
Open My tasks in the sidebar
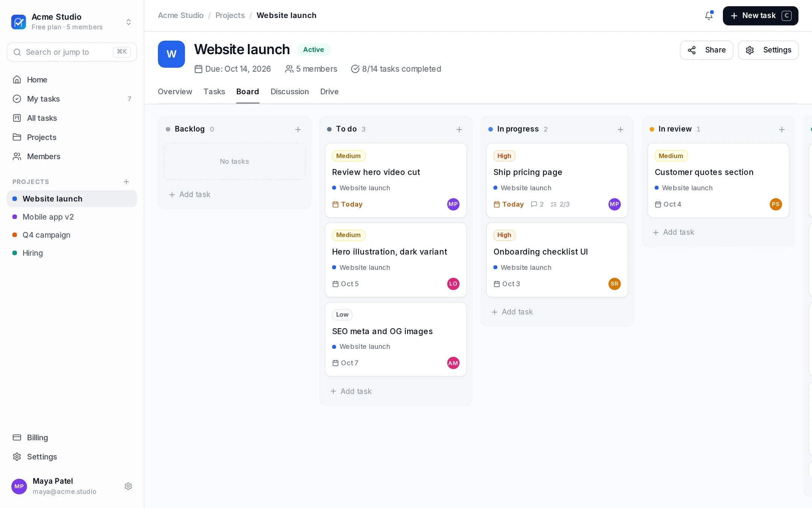point(72,99)
